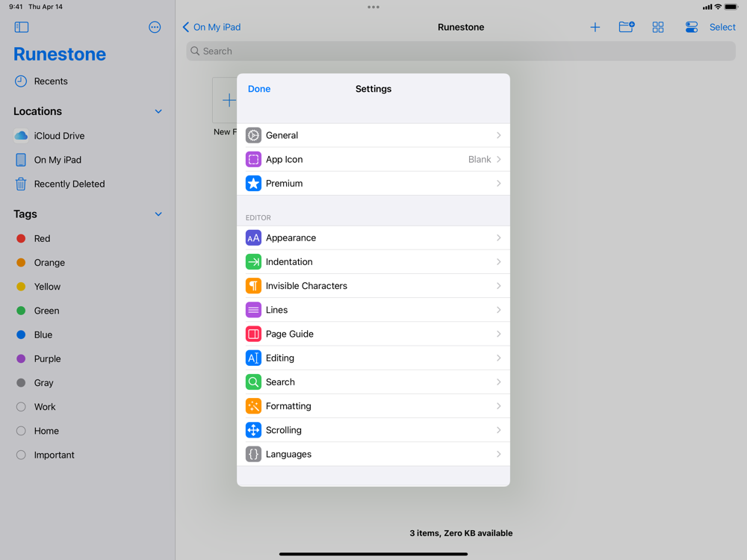Image resolution: width=747 pixels, height=560 pixels.
Task: Open the Formatting settings row
Action: (373, 406)
